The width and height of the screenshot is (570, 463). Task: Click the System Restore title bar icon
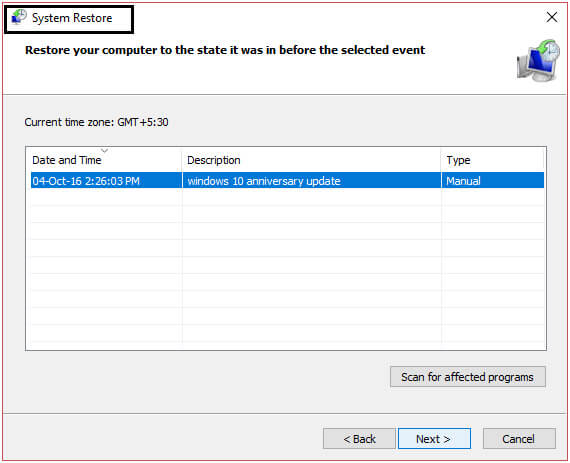pos(19,17)
